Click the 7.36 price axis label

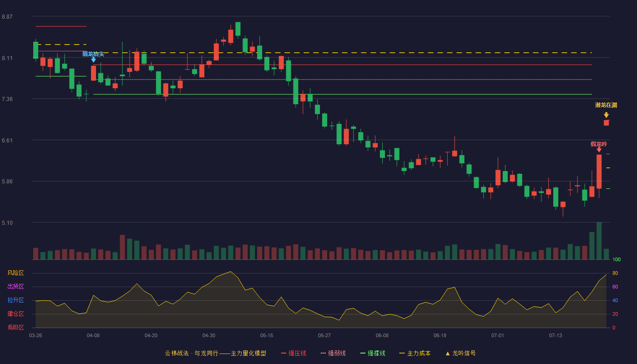7,99
